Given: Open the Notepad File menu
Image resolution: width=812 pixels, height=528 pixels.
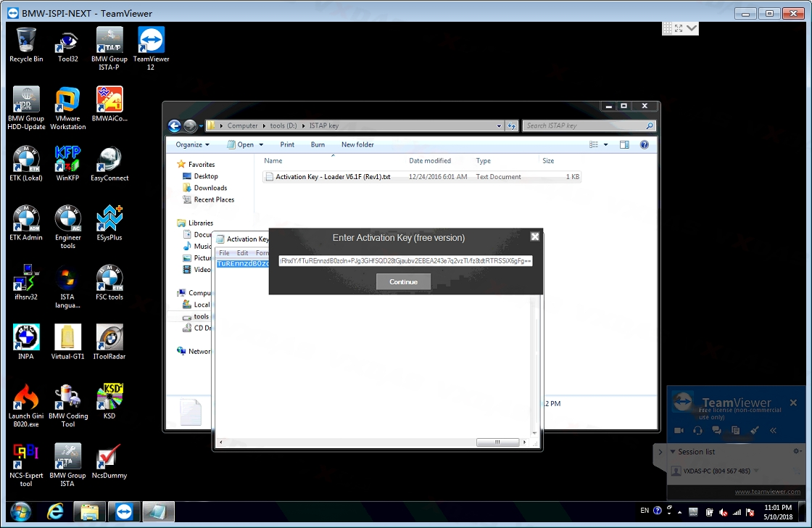Looking at the screenshot, I should pyautogui.click(x=224, y=253).
